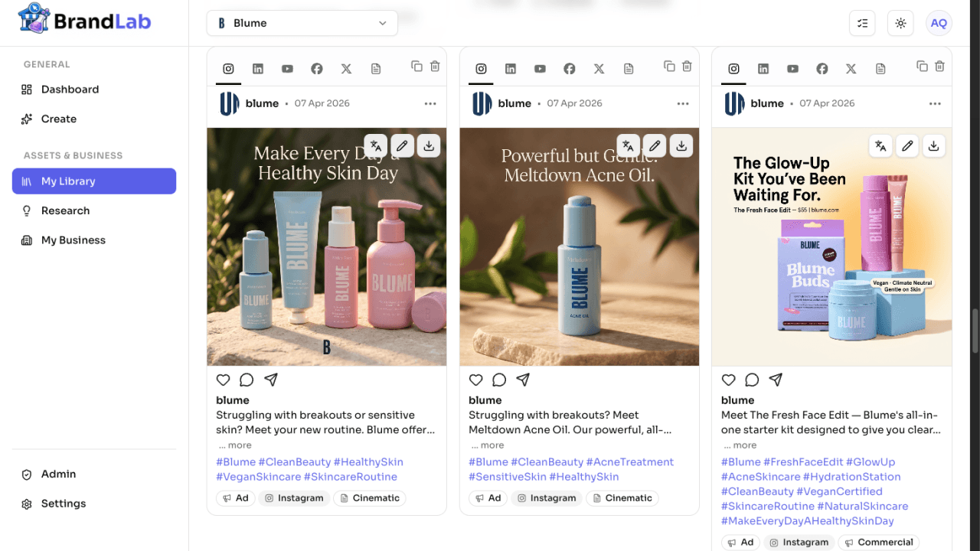Select X tab on Glow-Up Kit card
Screen dimensions: 980x551
tap(851, 69)
